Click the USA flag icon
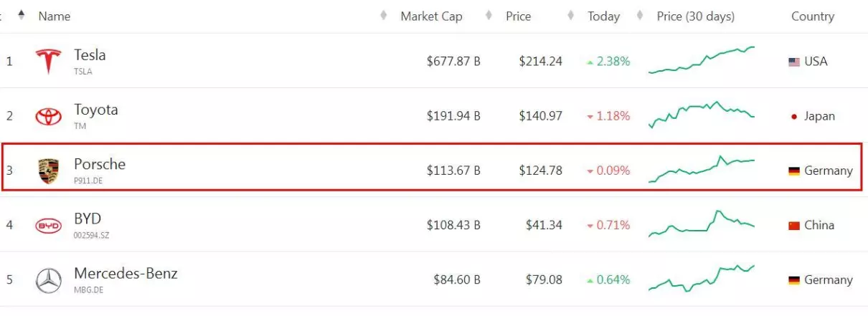Screen dimensions: 868x316 (794, 62)
